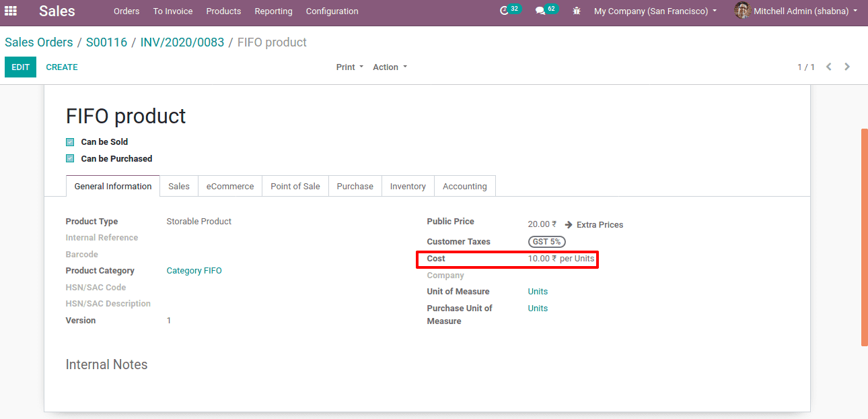Click the Product Category label

click(x=100, y=271)
